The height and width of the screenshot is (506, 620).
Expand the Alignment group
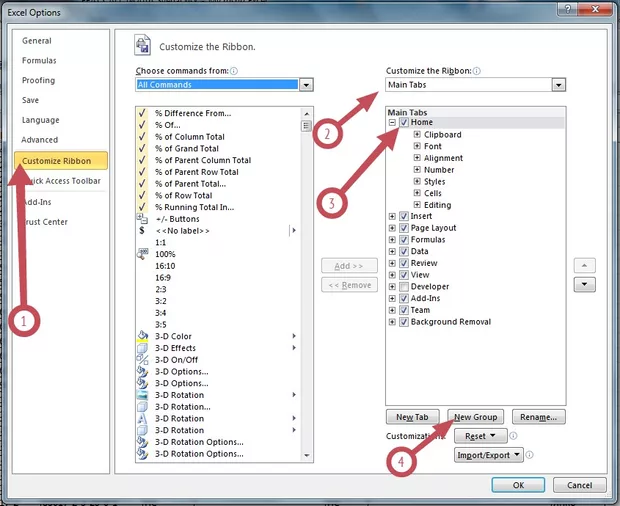point(417,158)
